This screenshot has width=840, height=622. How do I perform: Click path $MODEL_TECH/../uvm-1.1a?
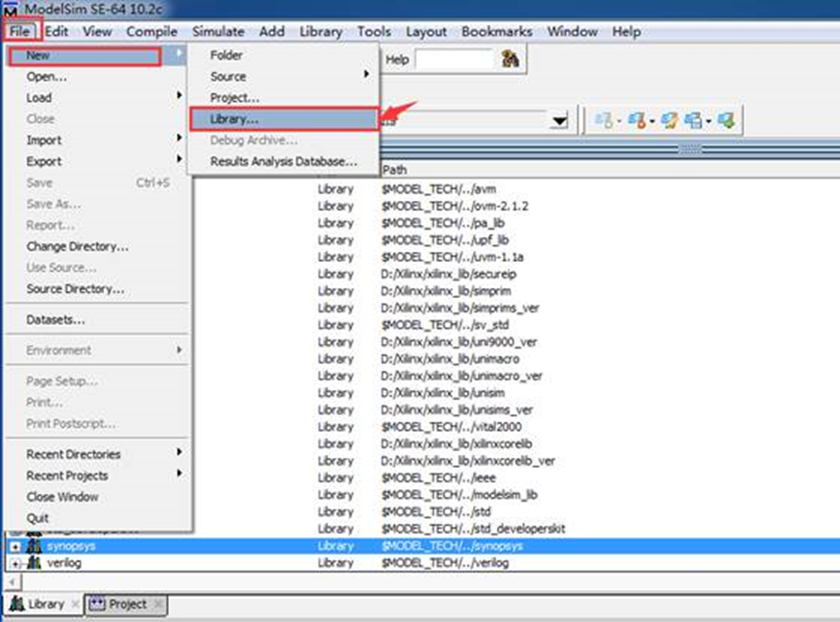(x=453, y=257)
